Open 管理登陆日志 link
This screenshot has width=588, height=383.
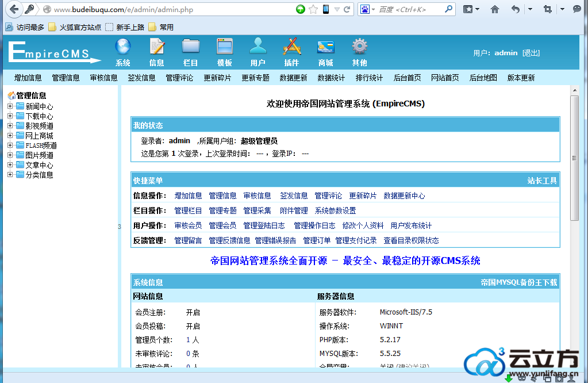(x=264, y=225)
